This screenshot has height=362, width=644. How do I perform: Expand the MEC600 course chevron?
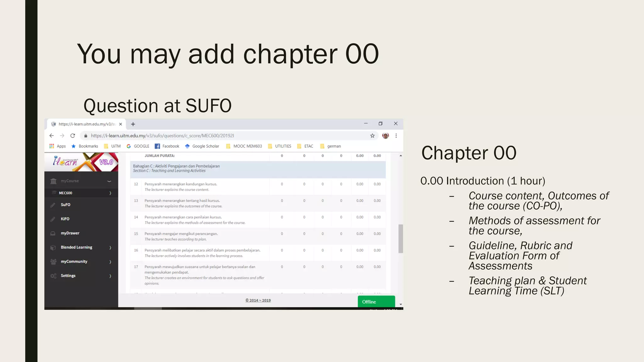point(110,193)
